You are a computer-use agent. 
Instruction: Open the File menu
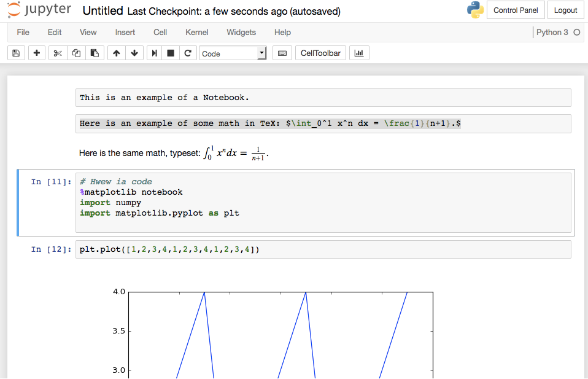23,32
